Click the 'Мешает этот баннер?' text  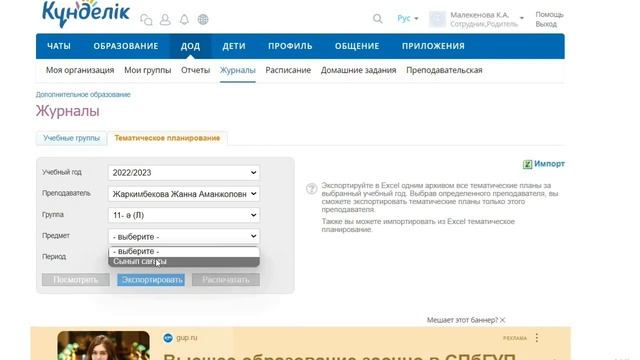[x=462, y=320]
